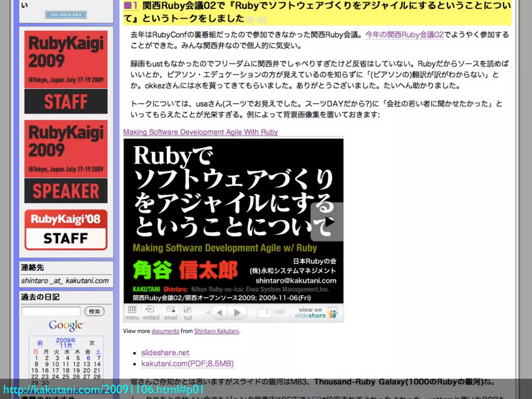This screenshot has width=532, height=399.
Task: Click the 連絡先 sidebar heading
Action: [32, 267]
